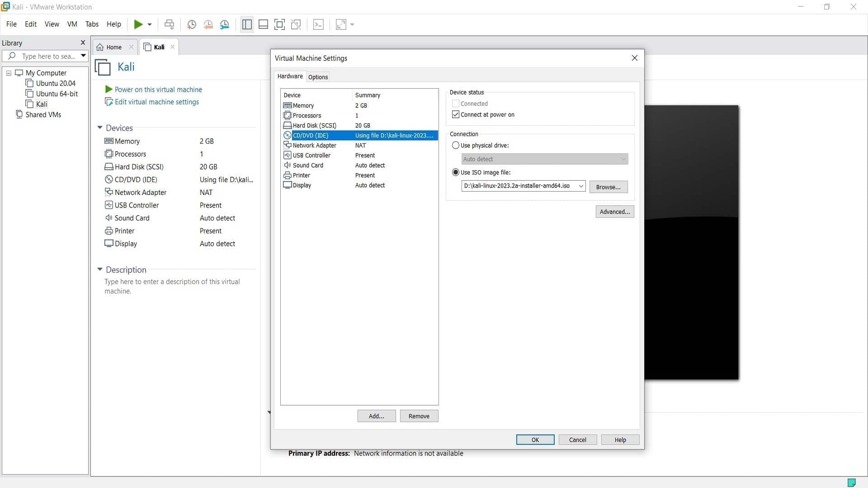Select the Use physical drive radio button
Image resolution: width=868 pixels, height=488 pixels.
point(456,145)
